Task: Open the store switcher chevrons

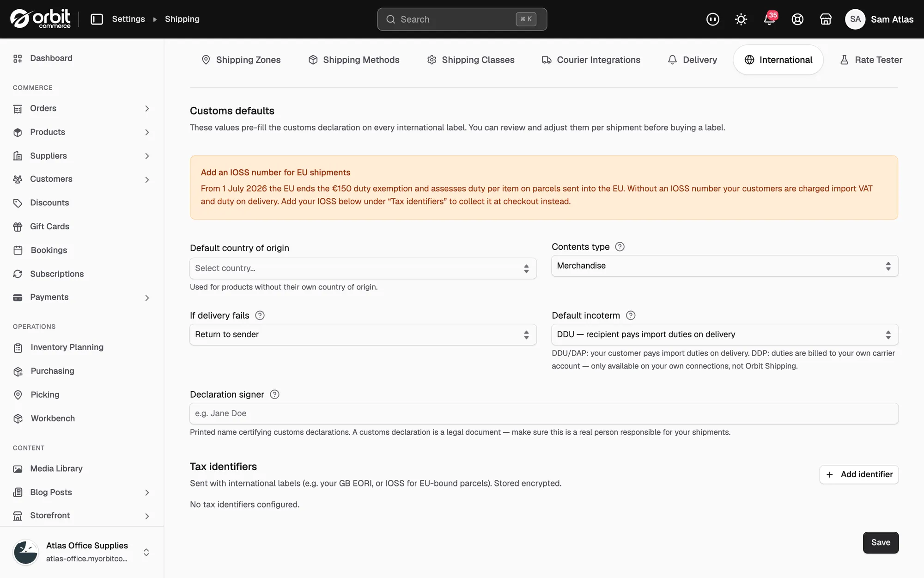Action: 146,552
